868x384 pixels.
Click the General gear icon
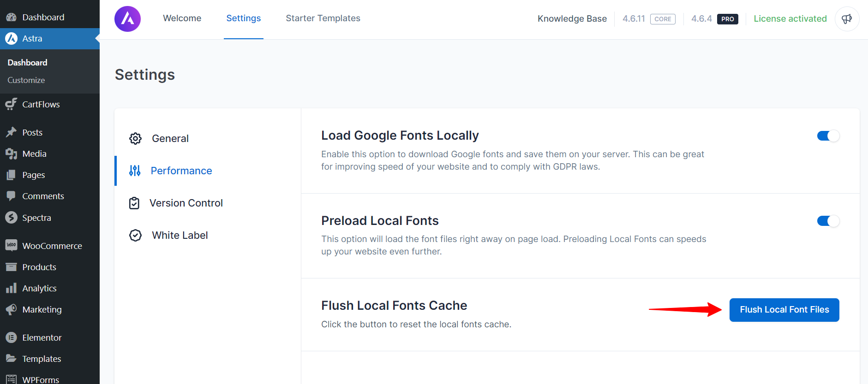pyautogui.click(x=135, y=138)
